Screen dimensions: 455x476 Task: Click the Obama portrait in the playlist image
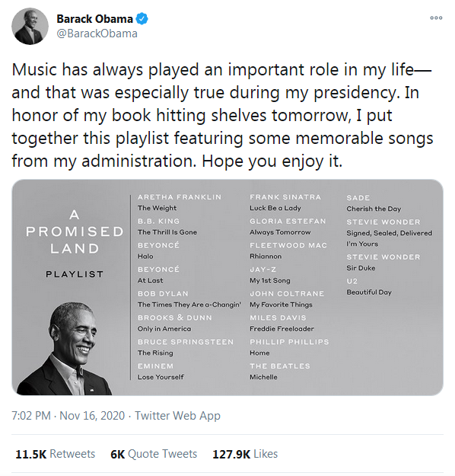point(65,349)
